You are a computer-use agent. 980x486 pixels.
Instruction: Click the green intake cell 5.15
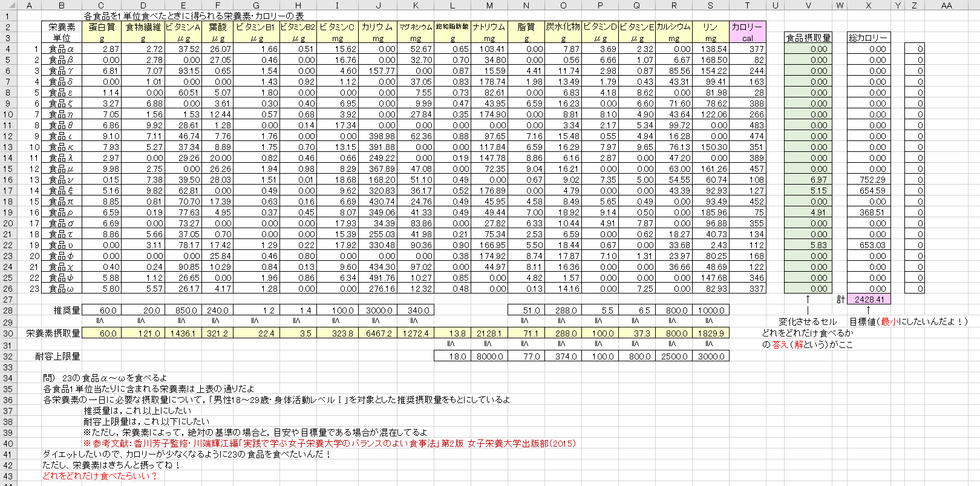point(808,191)
